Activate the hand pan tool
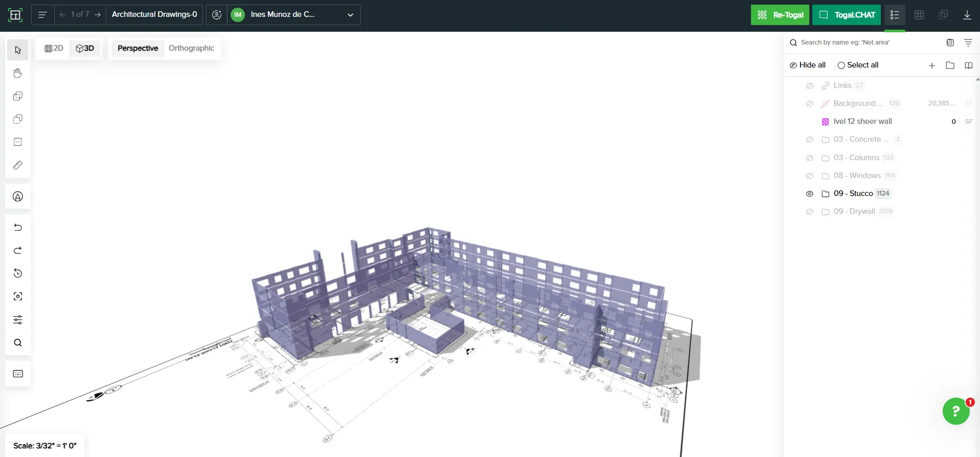980x457 pixels. click(x=18, y=73)
